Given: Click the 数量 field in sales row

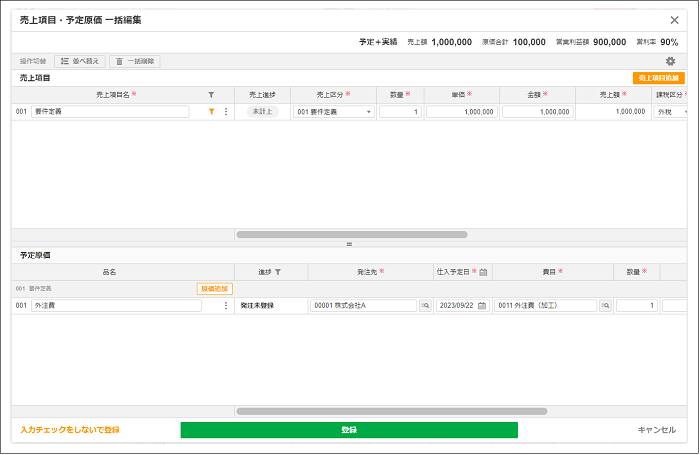Looking at the screenshot, I should [x=400, y=112].
